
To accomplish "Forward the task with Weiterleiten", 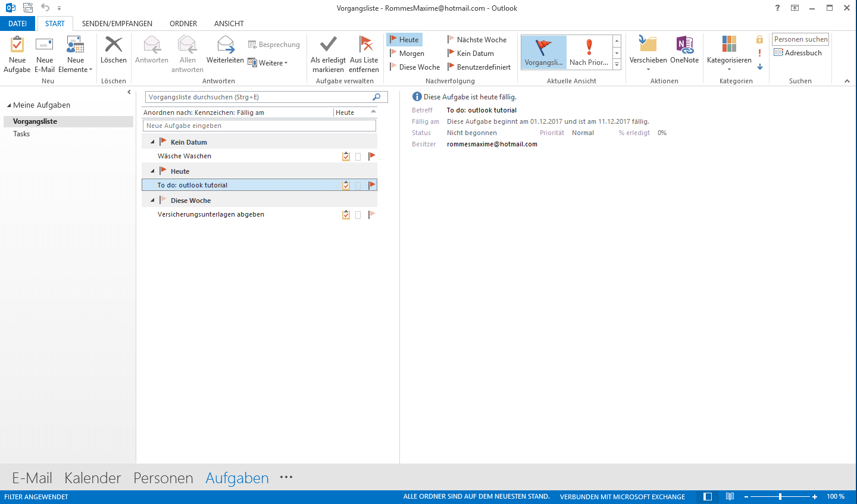I will (225, 50).
